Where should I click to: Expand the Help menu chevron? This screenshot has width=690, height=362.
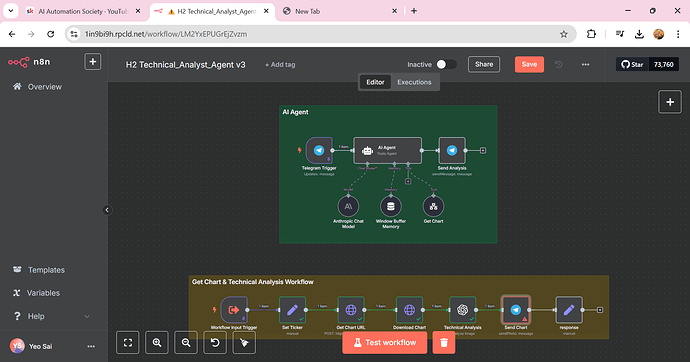[x=87, y=316]
